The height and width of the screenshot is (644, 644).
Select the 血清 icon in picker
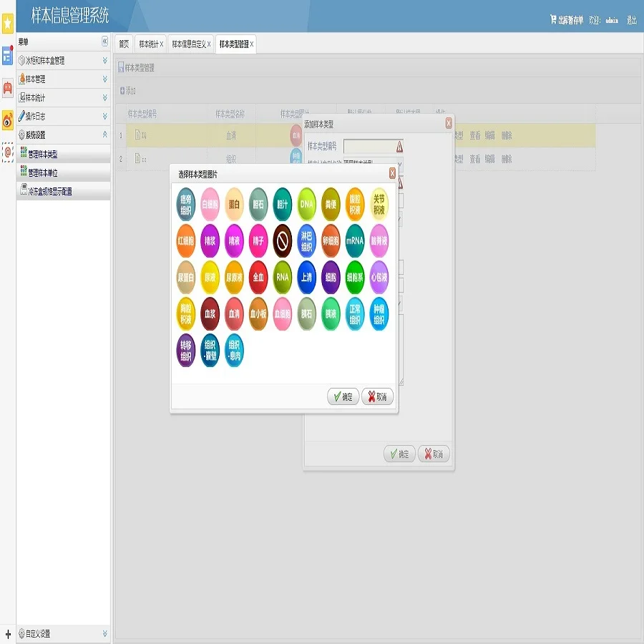pyautogui.click(x=234, y=314)
